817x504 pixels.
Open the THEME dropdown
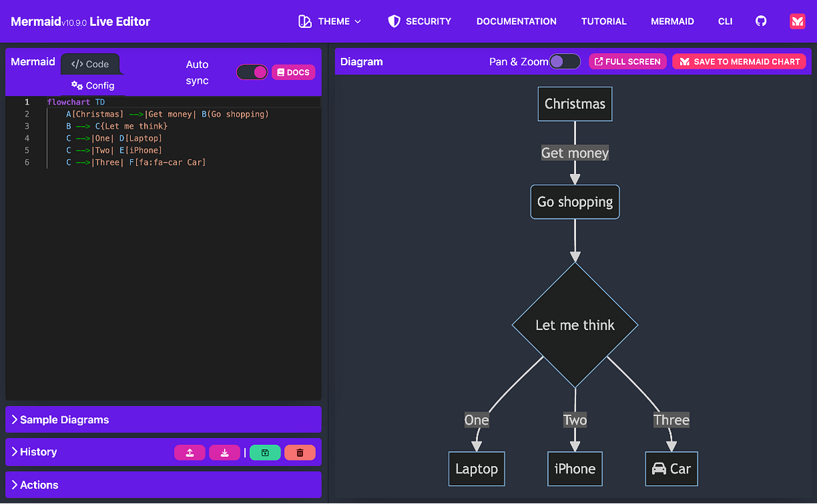coord(334,21)
